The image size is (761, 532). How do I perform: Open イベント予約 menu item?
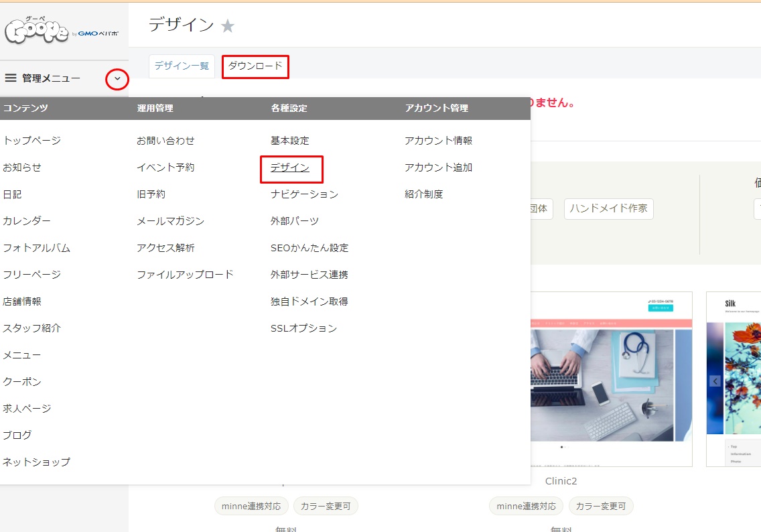(x=165, y=168)
